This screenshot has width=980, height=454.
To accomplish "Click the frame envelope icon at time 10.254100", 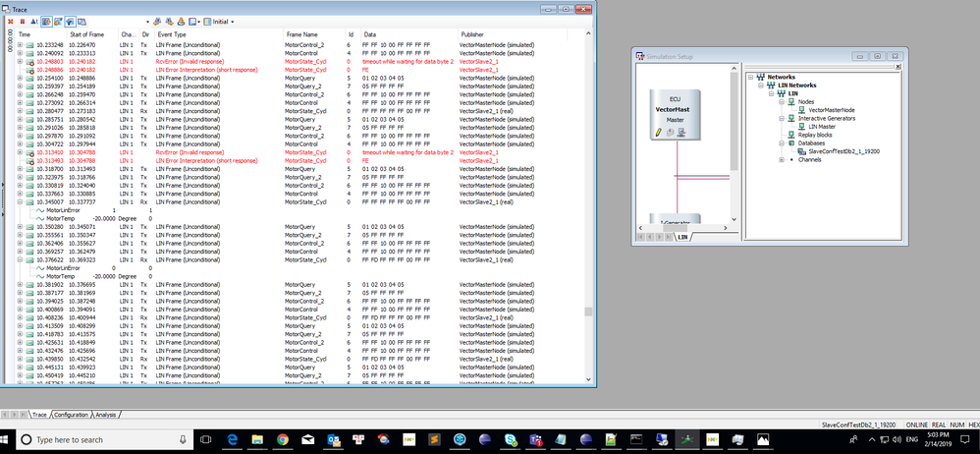I will point(29,79).
